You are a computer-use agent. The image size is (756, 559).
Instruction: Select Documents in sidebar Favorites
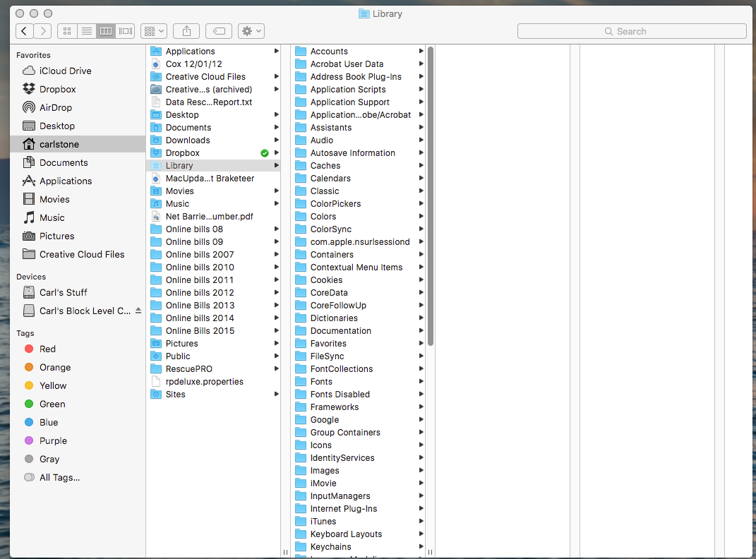click(x=78, y=162)
